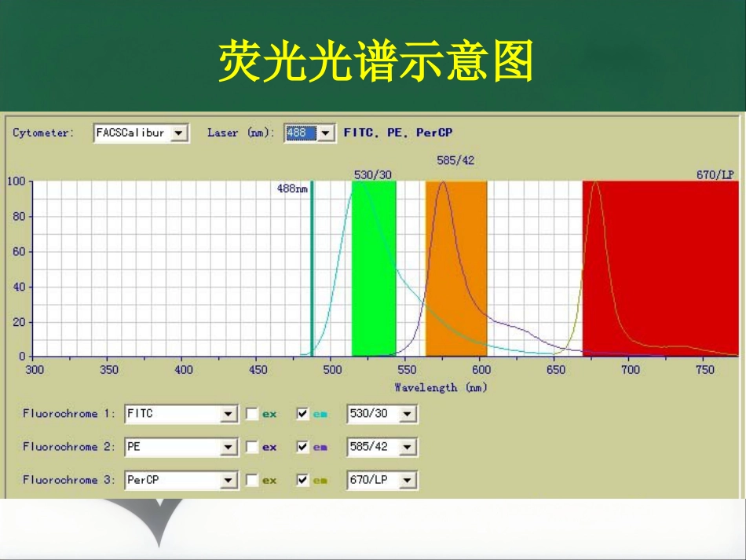Viewport: 746px width, 560px height.
Task: Click the 'FITC, PE, PerCP' label
Action: (x=398, y=133)
